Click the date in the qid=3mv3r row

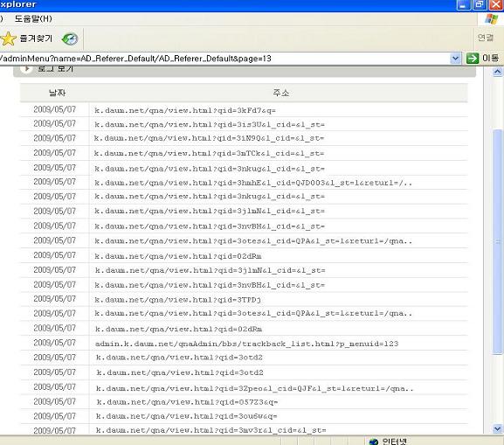tap(54, 430)
